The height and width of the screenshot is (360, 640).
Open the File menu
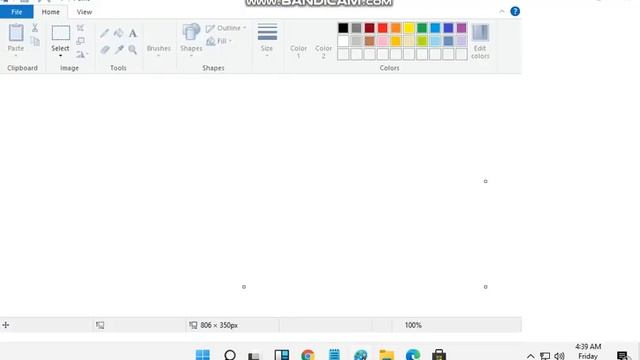[x=17, y=12]
